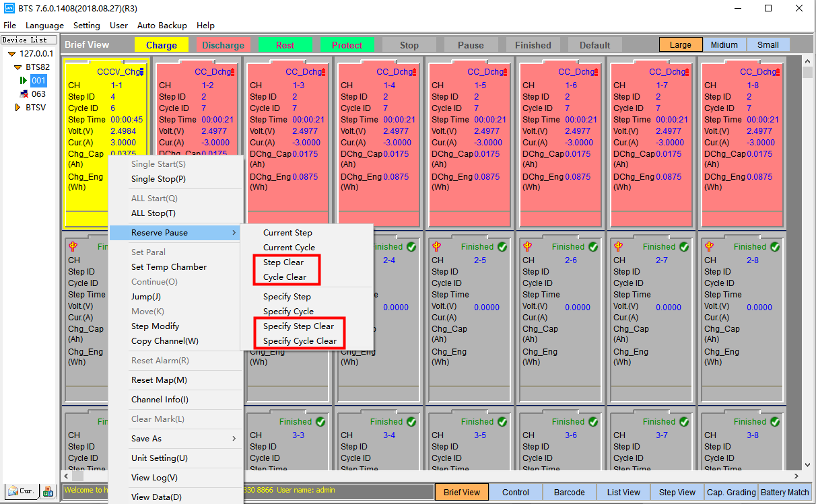Click the green Finished checkmark on channel 2-4

click(411, 247)
